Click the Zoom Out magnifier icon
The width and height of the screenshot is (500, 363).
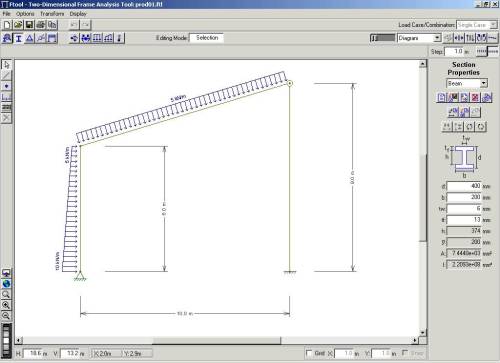pyautogui.click(x=6, y=316)
